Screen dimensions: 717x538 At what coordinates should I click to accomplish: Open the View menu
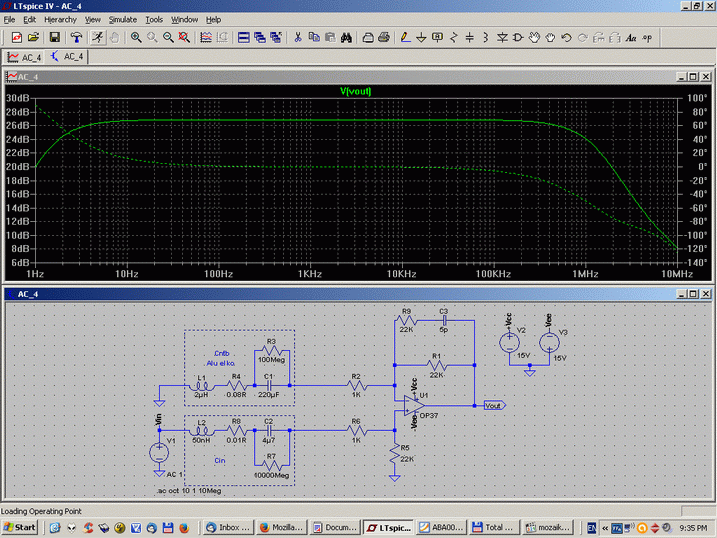(x=92, y=20)
